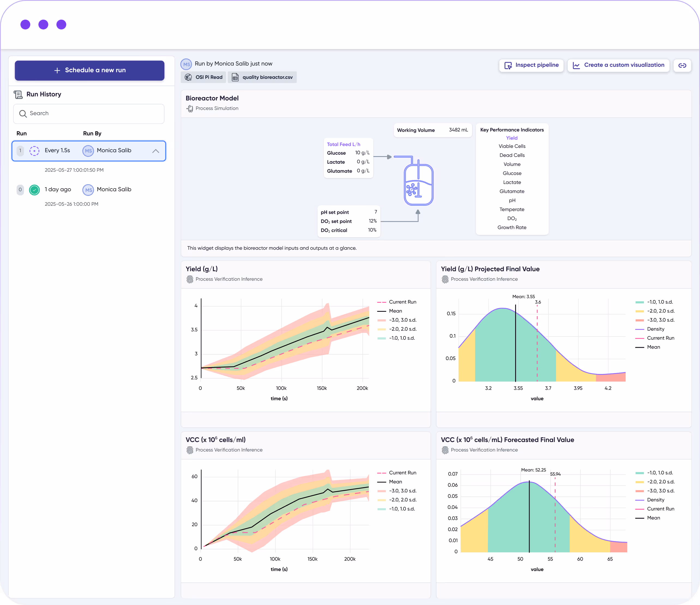Open Inspect pipeline
This screenshot has height=605, width=700.
coord(531,65)
